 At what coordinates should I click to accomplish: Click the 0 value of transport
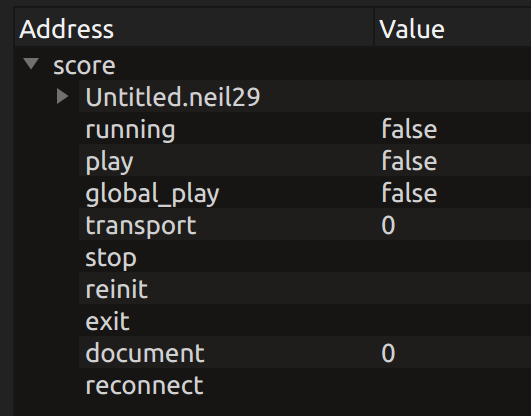tap(388, 225)
